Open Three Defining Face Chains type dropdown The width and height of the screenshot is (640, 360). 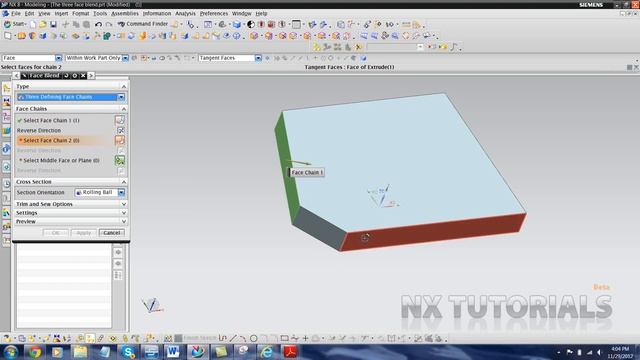121,97
